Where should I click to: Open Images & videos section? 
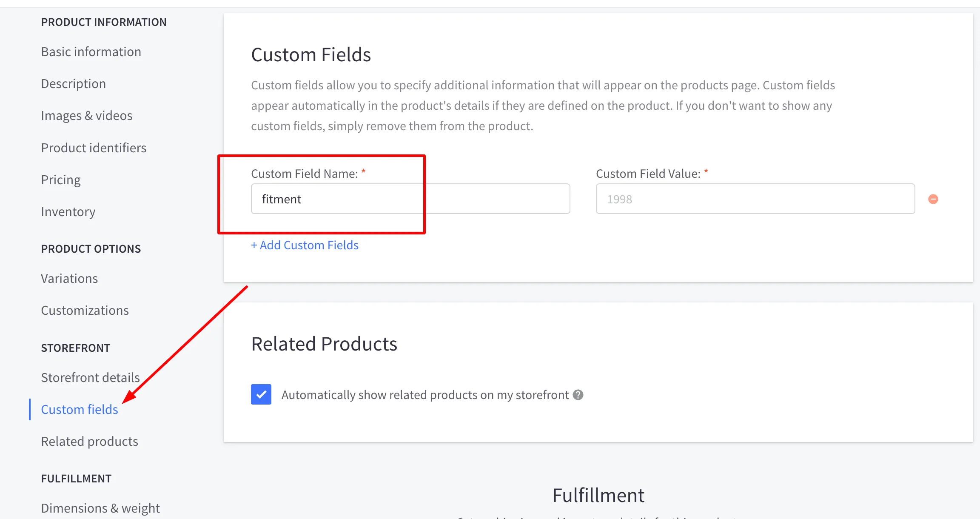coord(87,116)
